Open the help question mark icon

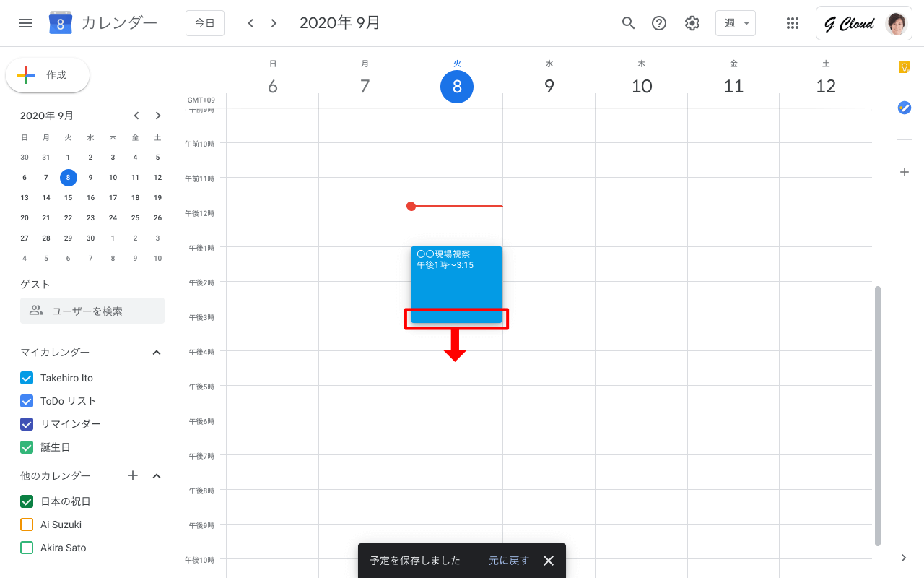coord(658,23)
